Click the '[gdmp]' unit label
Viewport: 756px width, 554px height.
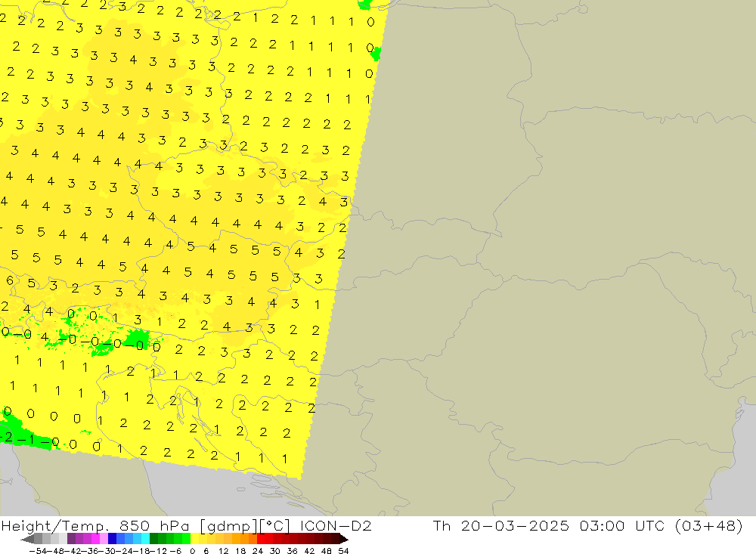[x=228, y=526]
